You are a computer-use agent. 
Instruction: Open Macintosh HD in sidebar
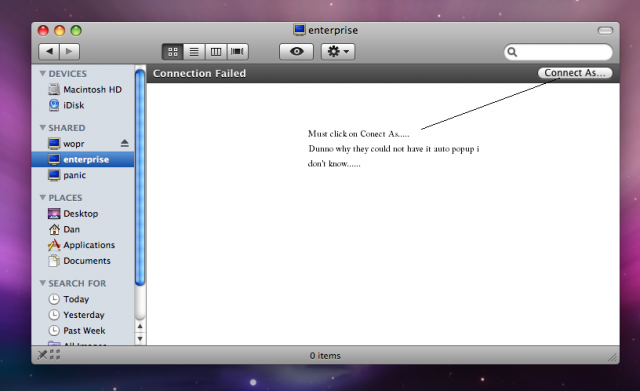point(83,89)
